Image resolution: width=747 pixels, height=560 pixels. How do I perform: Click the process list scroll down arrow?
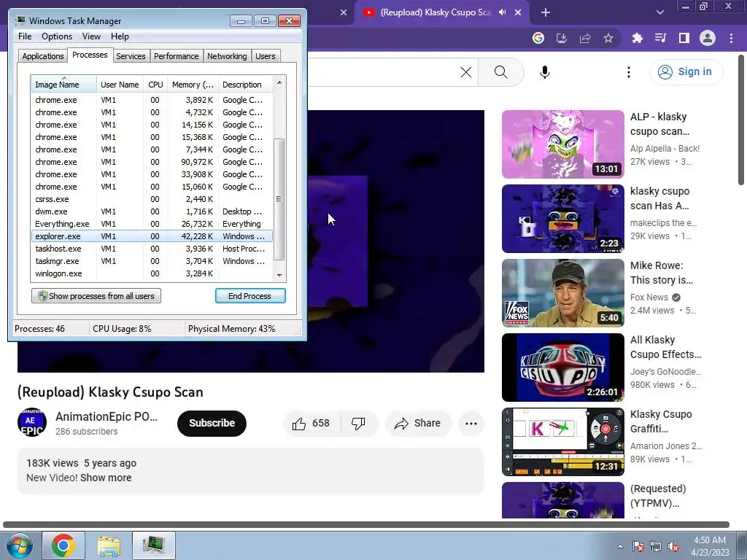click(279, 275)
